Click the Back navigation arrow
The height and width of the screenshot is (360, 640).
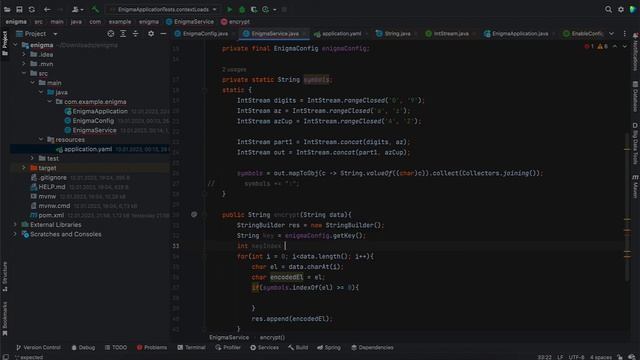(47, 9)
